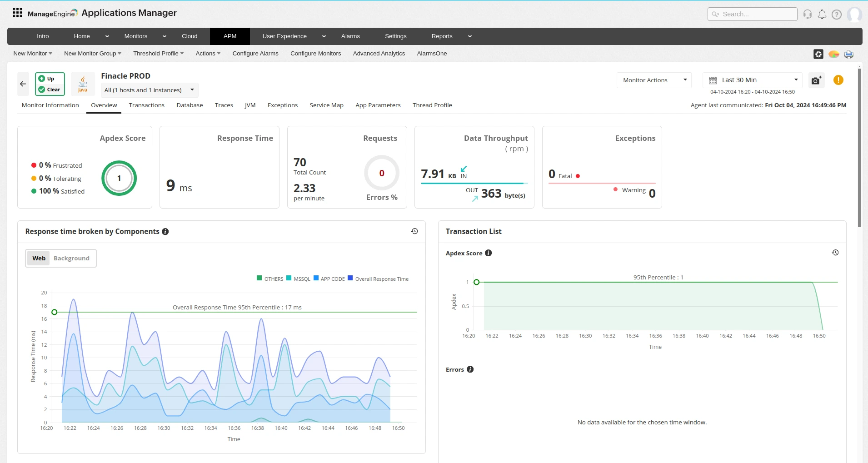Open the hosts and instances dropdown

149,90
